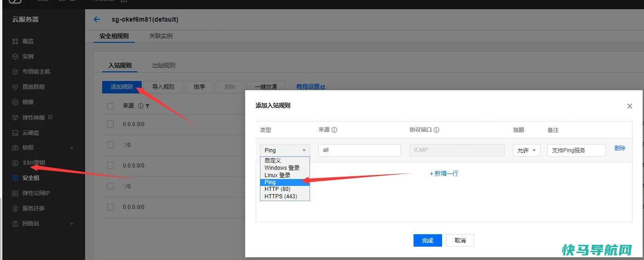Click 删除 link in rule row
Viewport: 644px width, 260px height.
point(620,148)
